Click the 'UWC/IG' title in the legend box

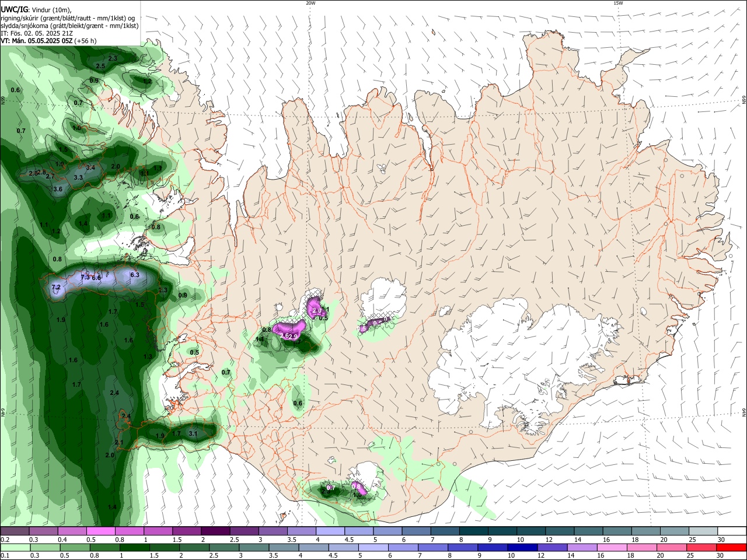point(14,10)
